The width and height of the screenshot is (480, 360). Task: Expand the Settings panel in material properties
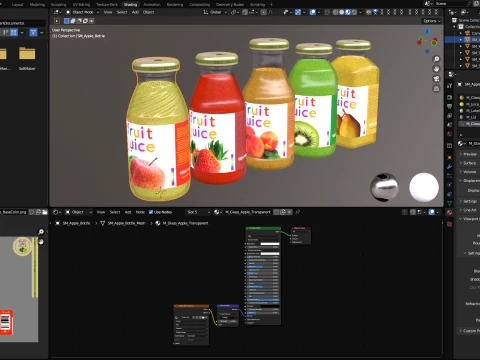coord(470,201)
